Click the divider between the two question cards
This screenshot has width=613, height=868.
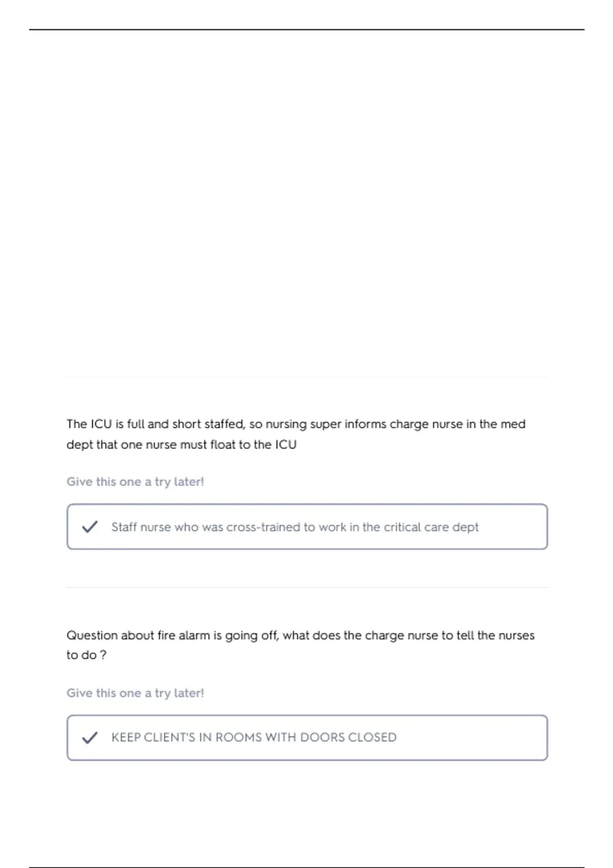tap(307, 588)
